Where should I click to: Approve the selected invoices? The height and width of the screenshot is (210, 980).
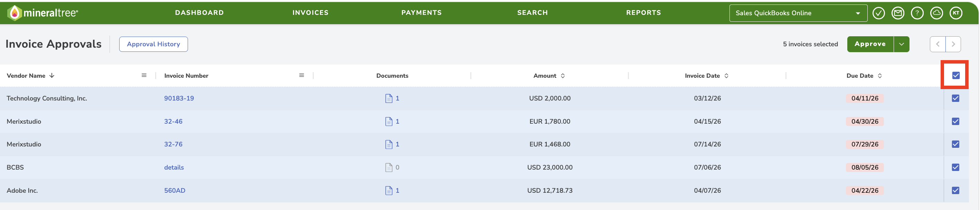(x=870, y=44)
